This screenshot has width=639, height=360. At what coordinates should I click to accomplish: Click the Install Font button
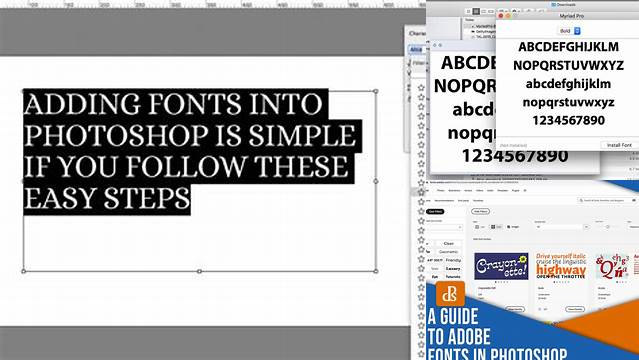619,145
